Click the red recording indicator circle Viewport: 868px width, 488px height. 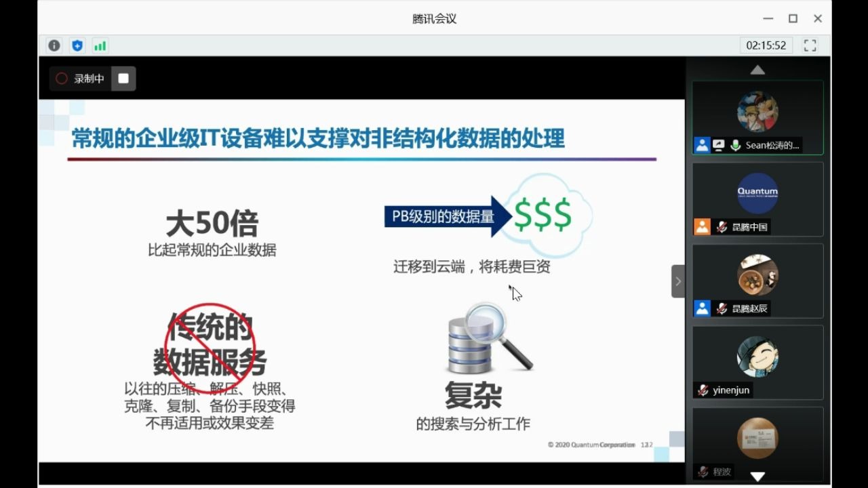coord(61,78)
